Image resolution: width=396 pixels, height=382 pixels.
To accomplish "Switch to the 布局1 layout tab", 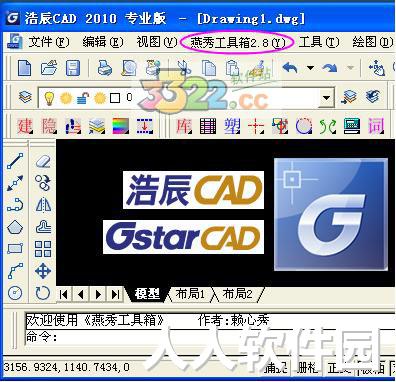I will [x=190, y=294].
